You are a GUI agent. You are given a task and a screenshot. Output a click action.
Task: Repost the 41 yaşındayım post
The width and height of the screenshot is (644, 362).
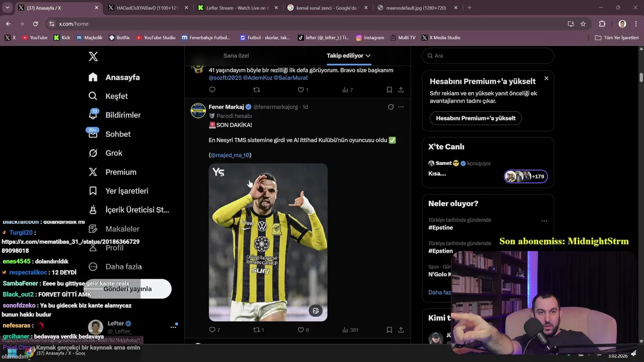tap(257, 90)
